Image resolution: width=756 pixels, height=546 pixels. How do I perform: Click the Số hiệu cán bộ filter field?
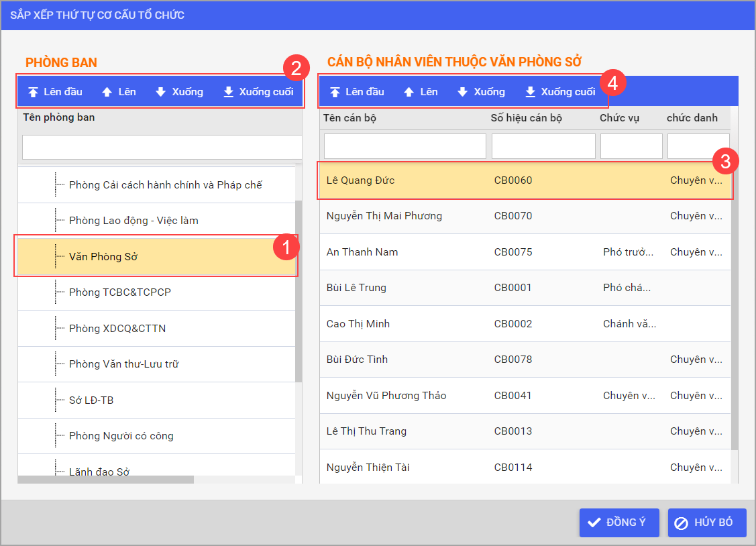543,146
